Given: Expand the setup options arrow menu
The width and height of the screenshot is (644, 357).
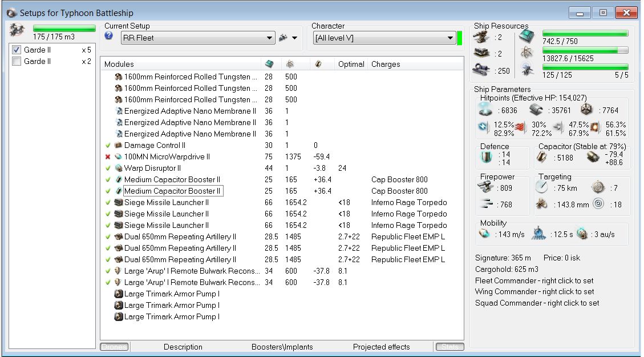Looking at the screenshot, I should (x=294, y=38).
